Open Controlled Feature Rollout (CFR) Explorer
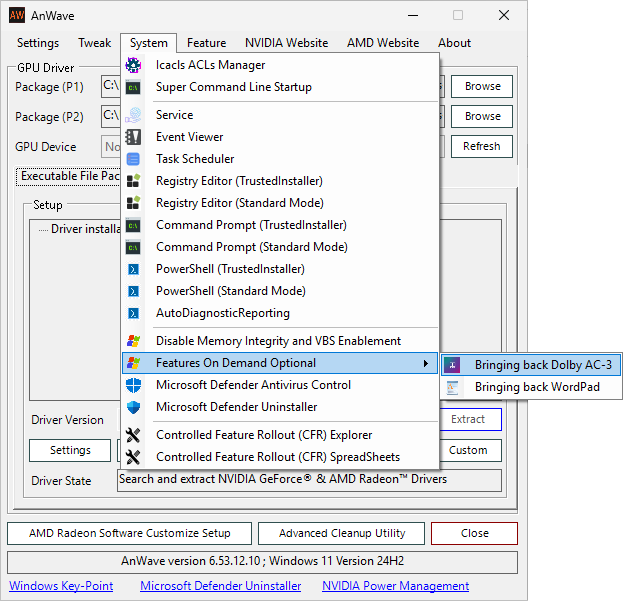Viewport: 631px width, 601px height. (x=280, y=435)
